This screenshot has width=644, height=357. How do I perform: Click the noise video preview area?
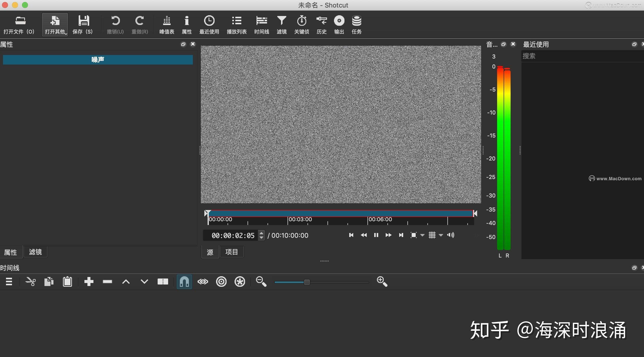[341, 124]
